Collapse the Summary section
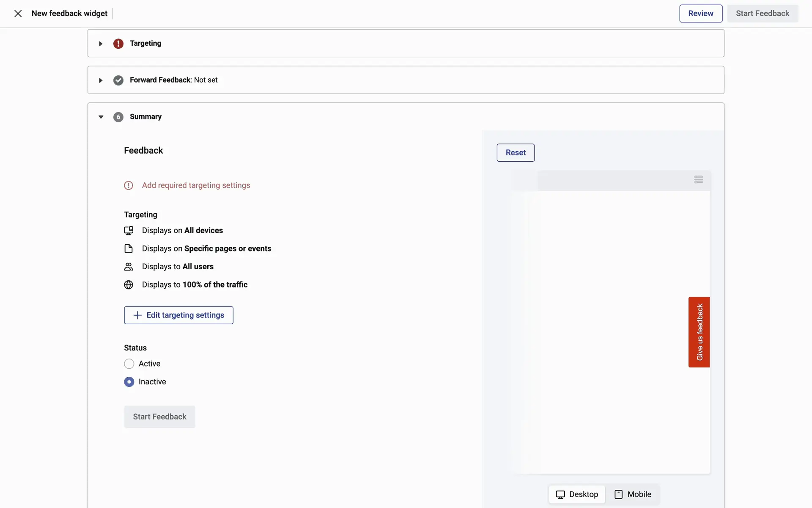The height and width of the screenshot is (508, 812). tap(101, 117)
